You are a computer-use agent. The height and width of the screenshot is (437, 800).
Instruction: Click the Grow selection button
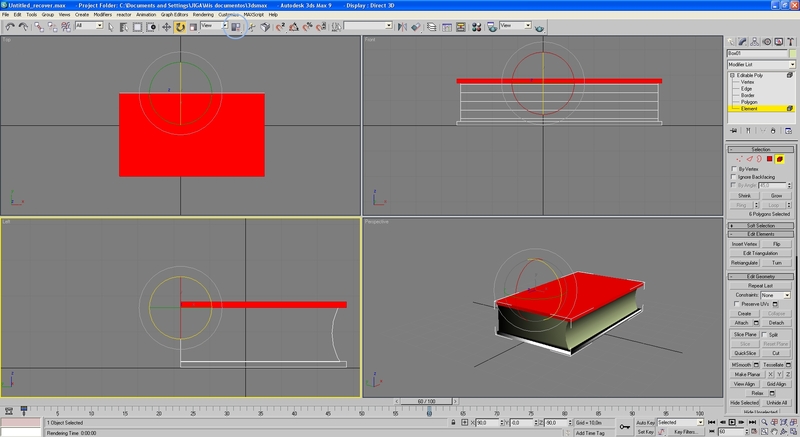pos(776,196)
